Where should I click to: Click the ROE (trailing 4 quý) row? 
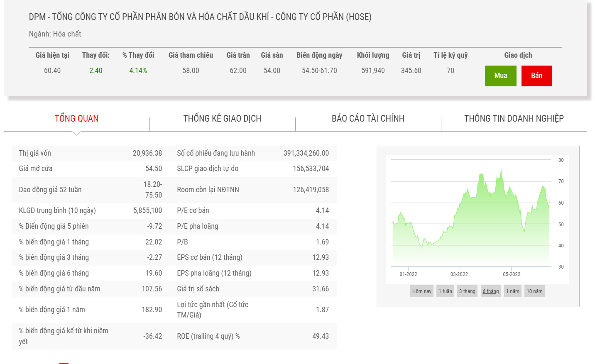pyautogui.click(x=252, y=336)
